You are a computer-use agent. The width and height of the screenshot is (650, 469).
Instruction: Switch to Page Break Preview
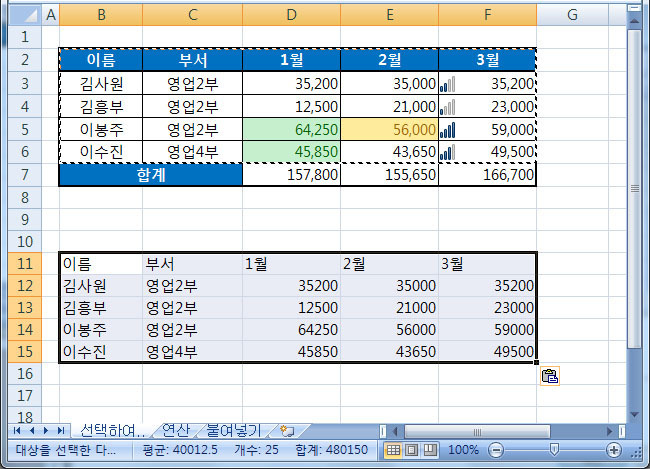click(430, 450)
